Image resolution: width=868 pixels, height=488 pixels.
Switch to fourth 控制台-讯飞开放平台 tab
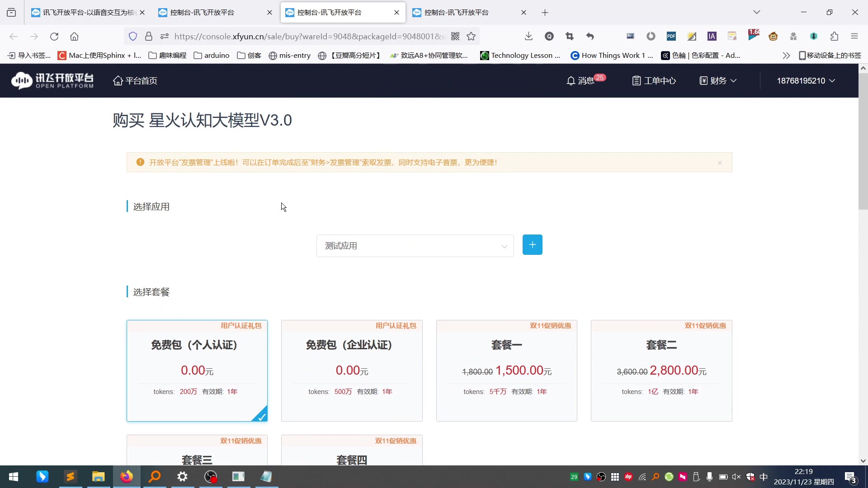pyautogui.click(x=469, y=13)
